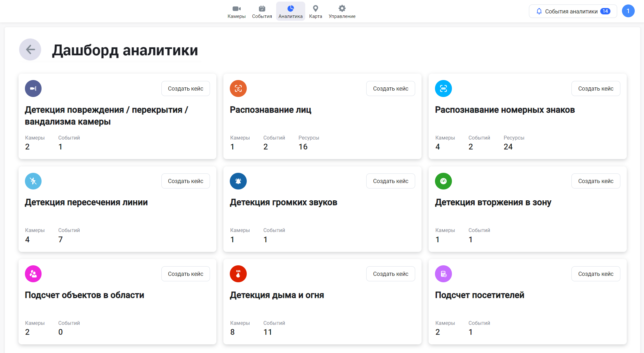The image size is (644, 353).
Task: Click the back arrow button
Action: [30, 50]
